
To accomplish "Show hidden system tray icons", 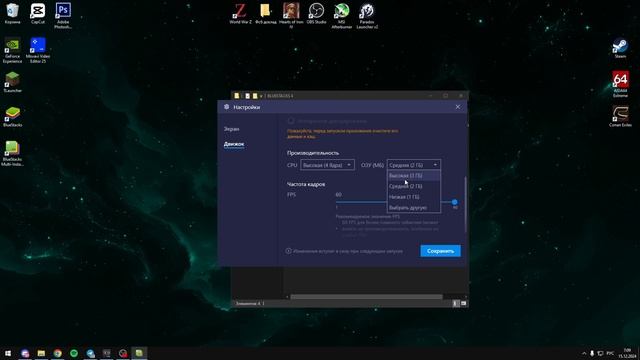I will point(584,353).
